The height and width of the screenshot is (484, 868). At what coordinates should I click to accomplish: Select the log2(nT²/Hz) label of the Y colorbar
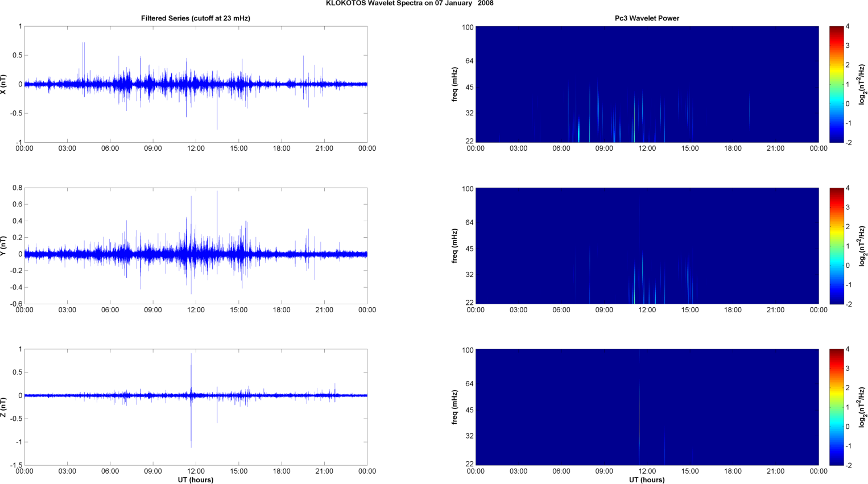(x=862, y=246)
